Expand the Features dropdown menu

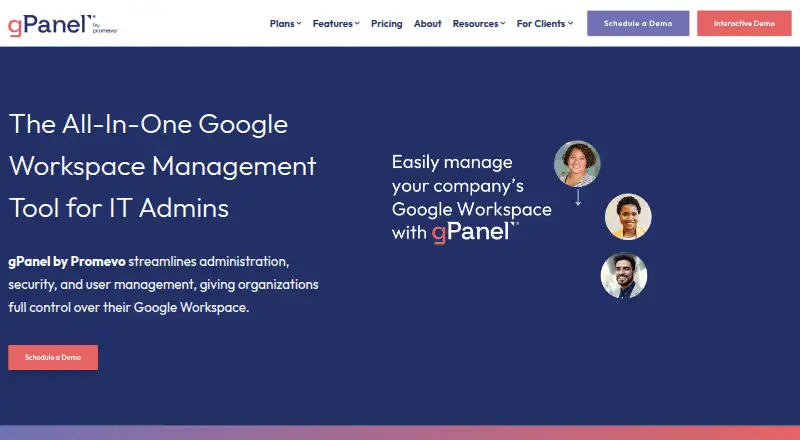pos(336,23)
